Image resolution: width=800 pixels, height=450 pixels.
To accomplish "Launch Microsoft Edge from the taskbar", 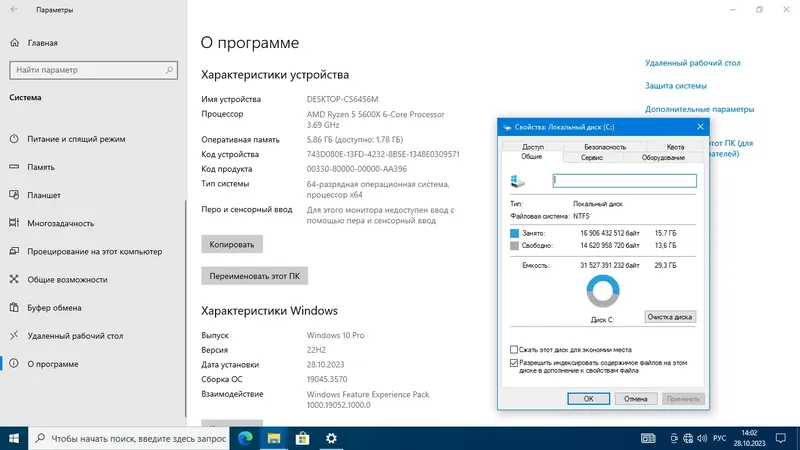I will [245, 438].
